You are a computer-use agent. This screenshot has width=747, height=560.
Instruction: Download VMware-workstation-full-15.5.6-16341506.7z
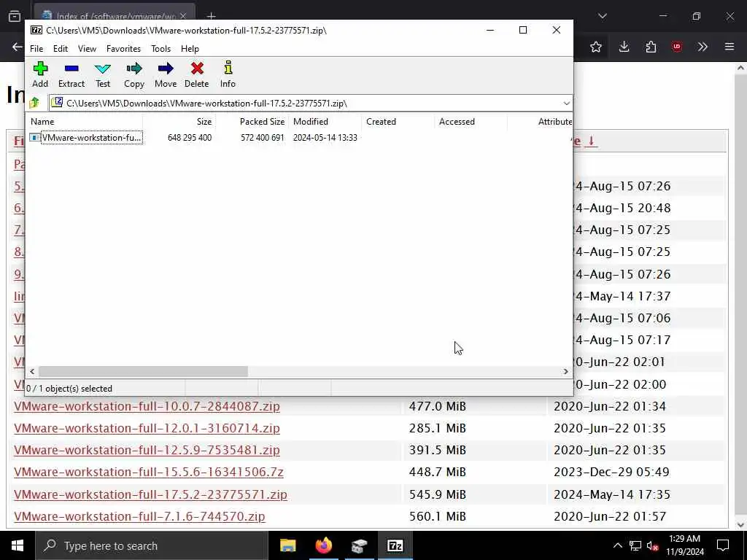tap(149, 472)
